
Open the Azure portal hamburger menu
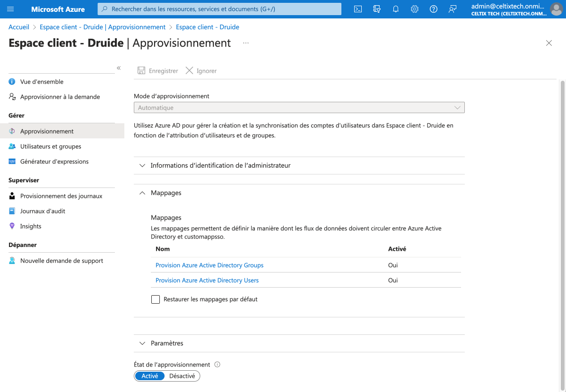pyautogui.click(x=10, y=9)
